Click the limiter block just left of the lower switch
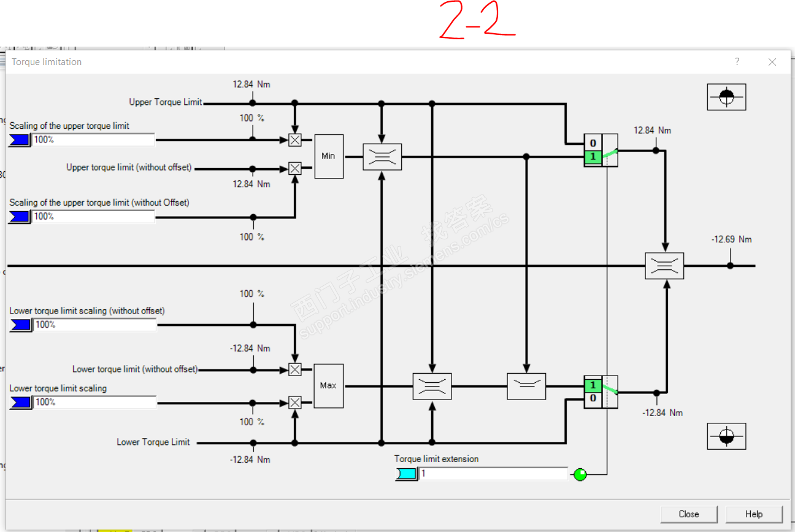The width and height of the screenshot is (795, 532). [x=526, y=387]
